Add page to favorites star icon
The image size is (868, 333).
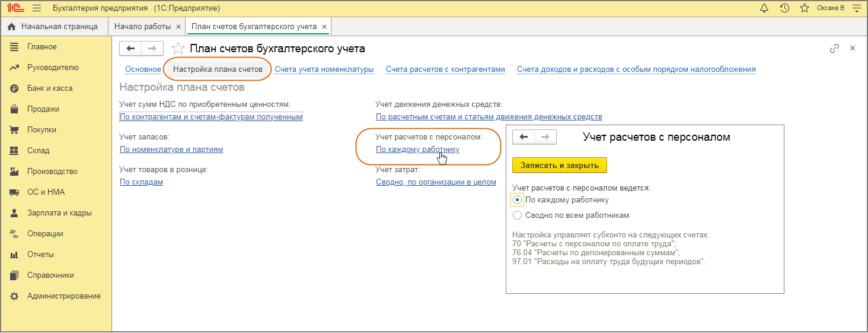(177, 49)
